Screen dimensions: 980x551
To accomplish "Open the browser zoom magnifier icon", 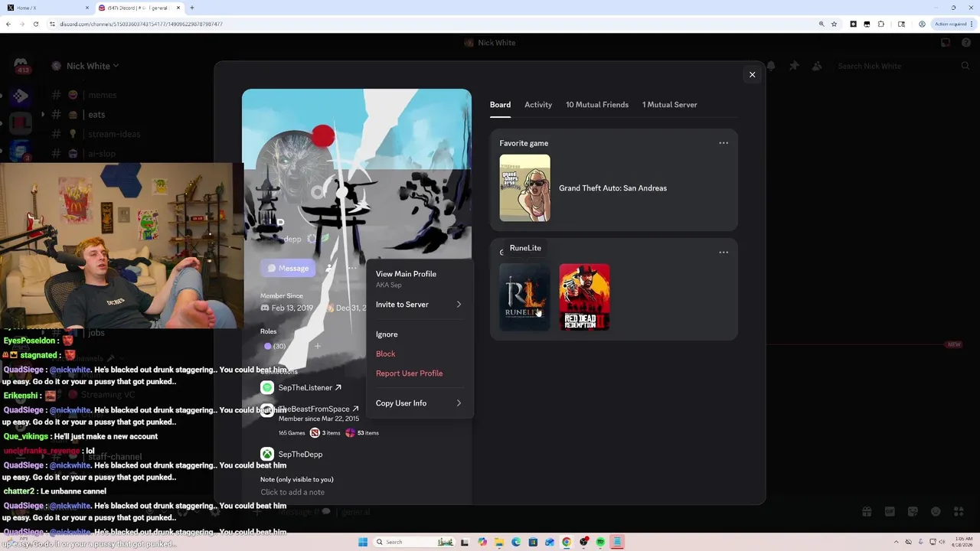I will point(822,24).
